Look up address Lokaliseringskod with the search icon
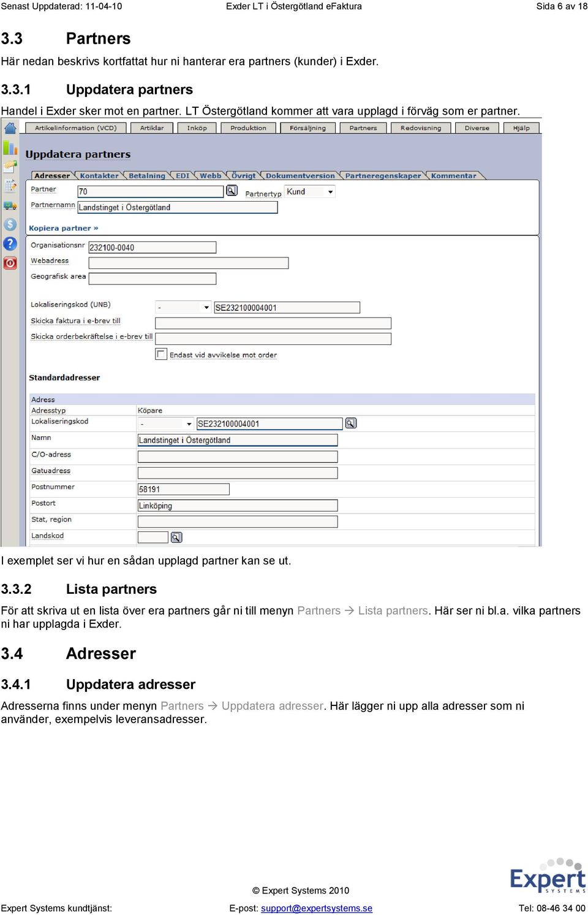Viewport: 588px width, 915px height. (x=351, y=423)
